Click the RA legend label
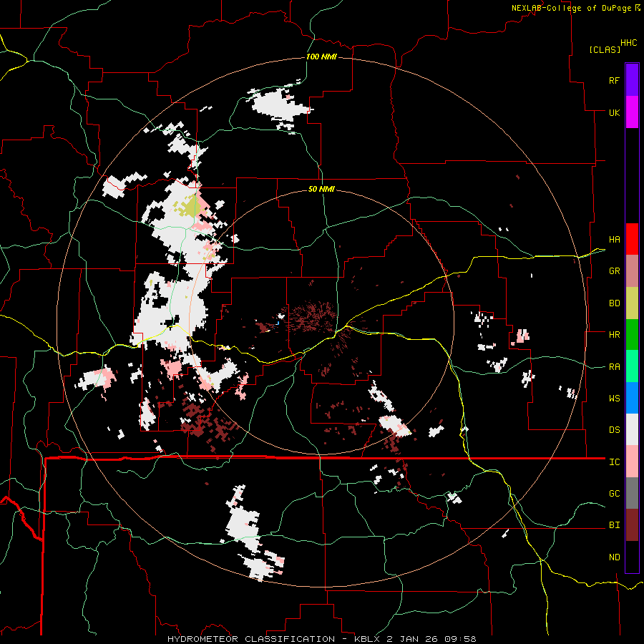This screenshot has width=644, height=644. [x=614, y=367]
